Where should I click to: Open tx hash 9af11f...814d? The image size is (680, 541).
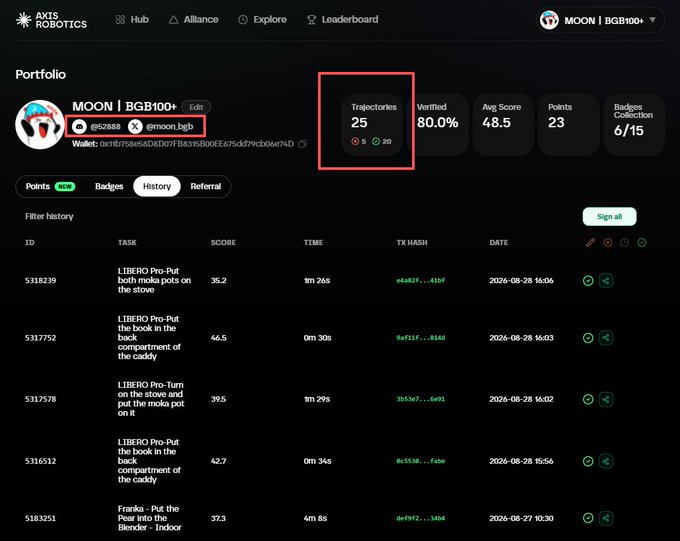[421, 338]
